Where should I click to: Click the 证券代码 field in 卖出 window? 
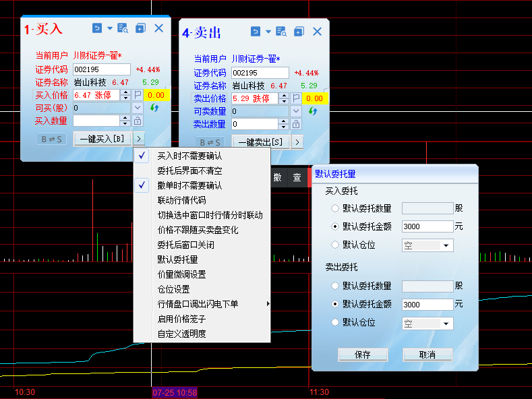pyautogui.click(x=260, y=73)
